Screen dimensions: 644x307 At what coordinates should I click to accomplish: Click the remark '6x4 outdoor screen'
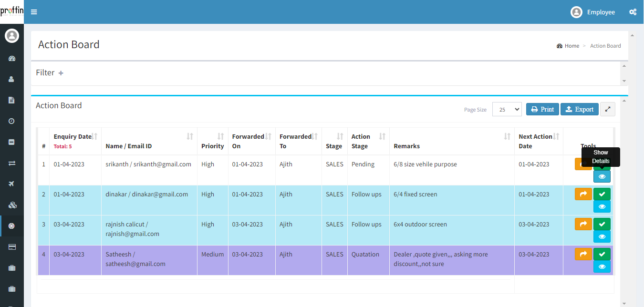[x=420, y=224]
